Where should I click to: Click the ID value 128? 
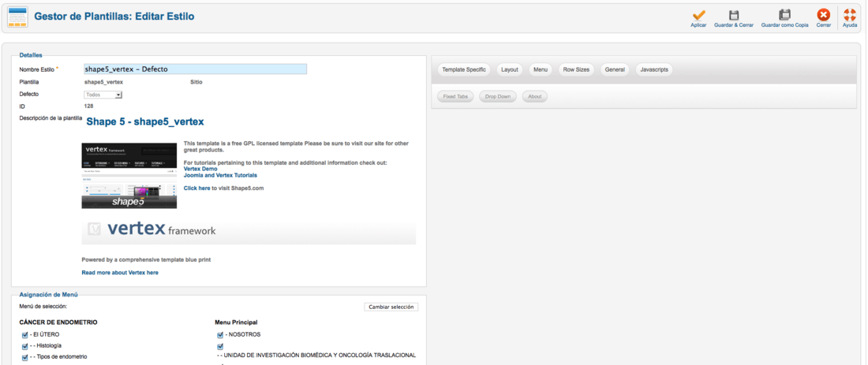pyautogui.click(x=88, y=106)
